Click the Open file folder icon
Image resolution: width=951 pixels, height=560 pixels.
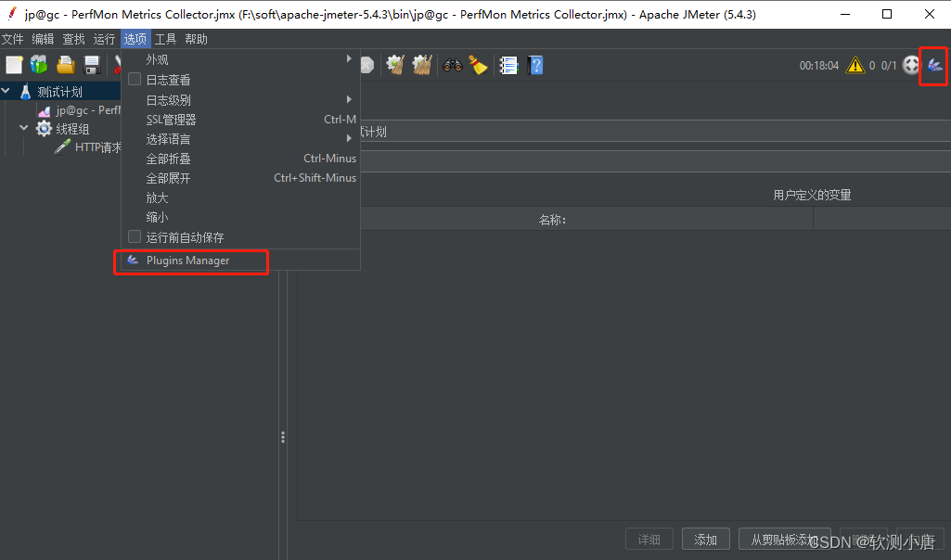(x=66, y=65)
